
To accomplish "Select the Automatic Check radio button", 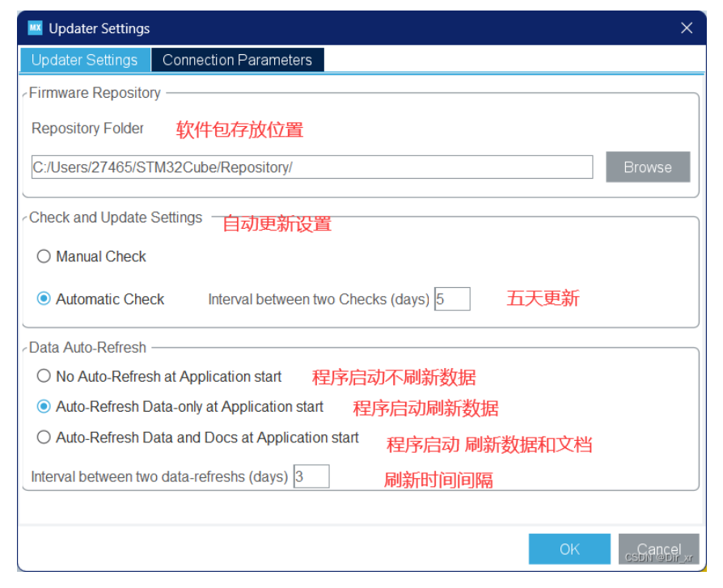I will (x=44, y=298).
